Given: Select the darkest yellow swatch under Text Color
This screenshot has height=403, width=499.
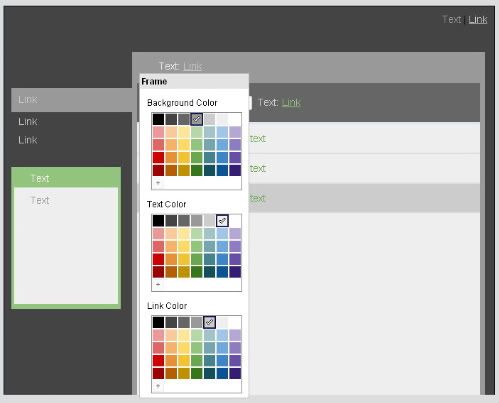Looking at the screenshot, I should 184,272.
